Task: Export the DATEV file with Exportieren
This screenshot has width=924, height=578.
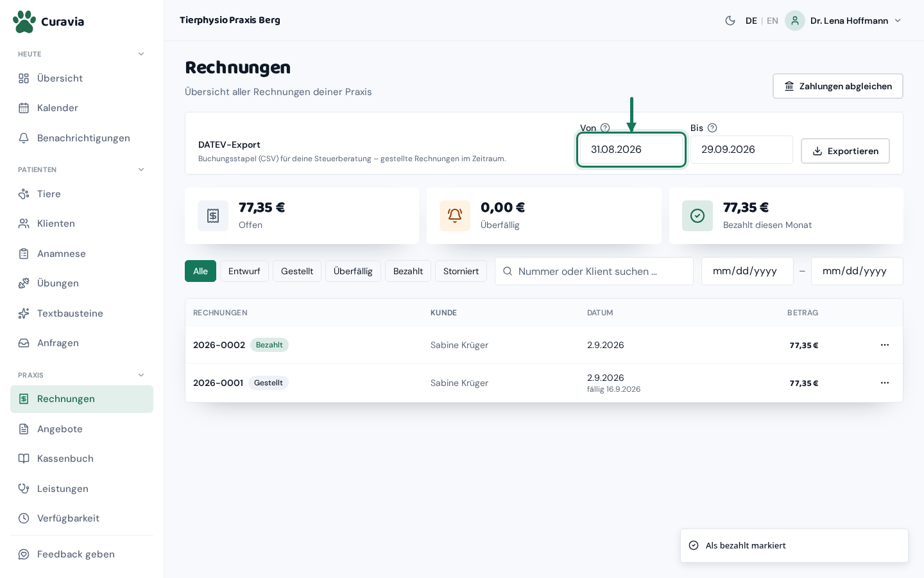Action: click(x=845, y=151)
